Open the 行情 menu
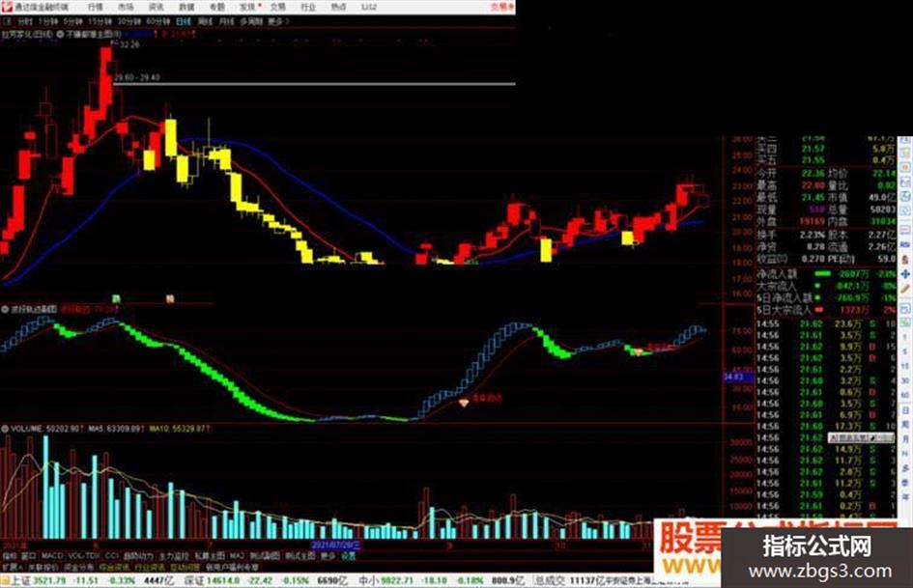The width and height of the screenshot is (913, 588). coord(95,7)
